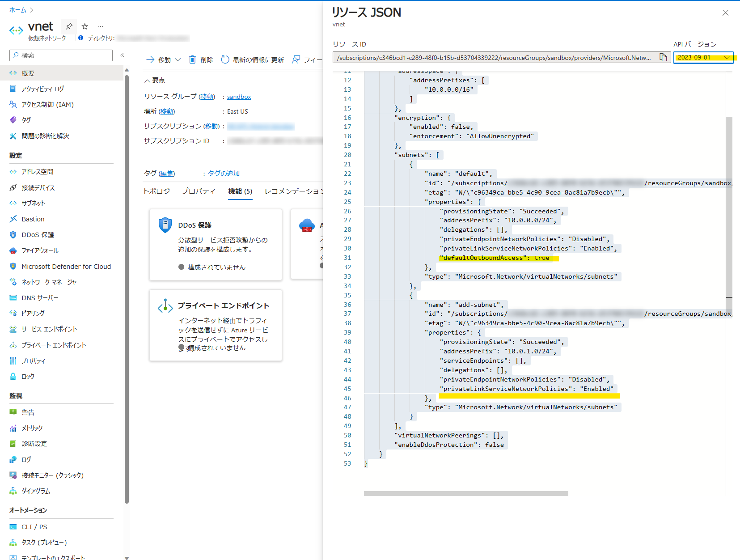This screenshot has width=740, height=560.
Task: Click 移動 link next to サブスクリプション
Action: pos(212,126)
